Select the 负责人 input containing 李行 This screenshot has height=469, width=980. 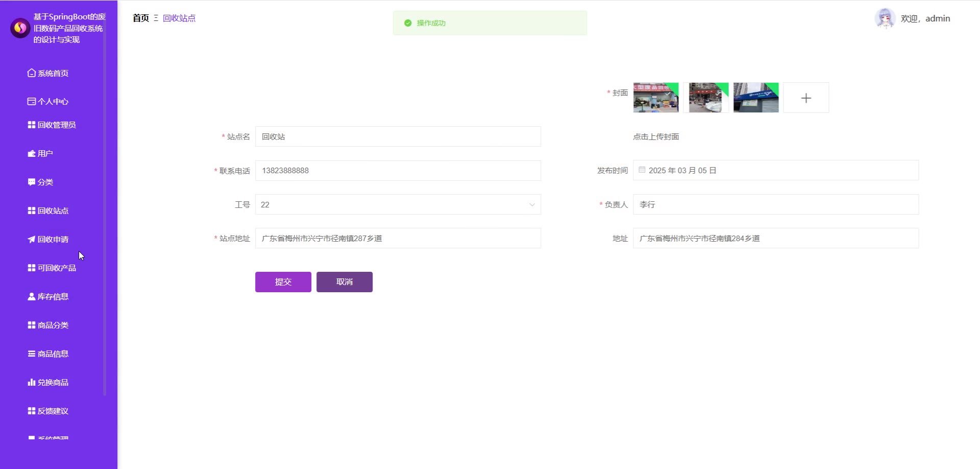[x=776, y=204]
